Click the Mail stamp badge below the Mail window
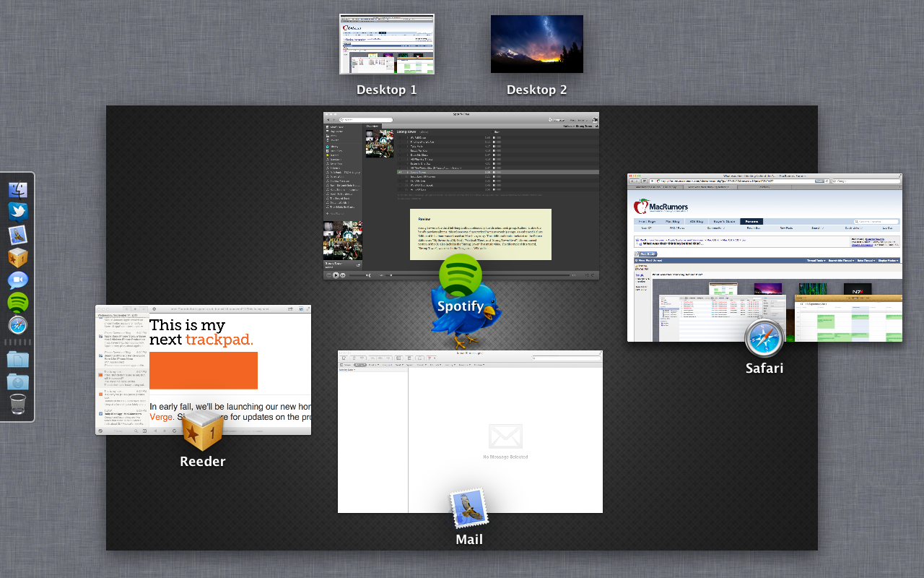This screenshot has width=924, height=578. (x=469, y=509)
